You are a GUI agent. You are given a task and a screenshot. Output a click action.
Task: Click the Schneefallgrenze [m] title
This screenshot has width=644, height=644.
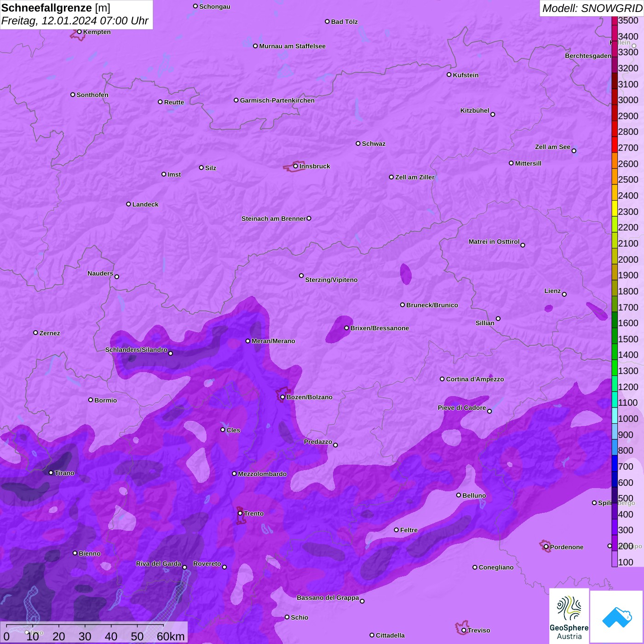(x=56, y=8)
